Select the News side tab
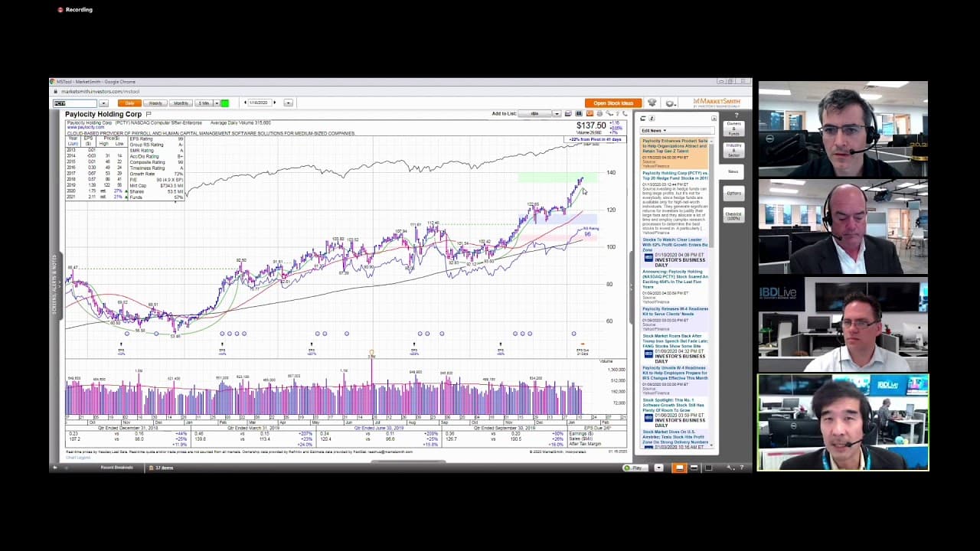The image size is (980, 551). [733, 171]
